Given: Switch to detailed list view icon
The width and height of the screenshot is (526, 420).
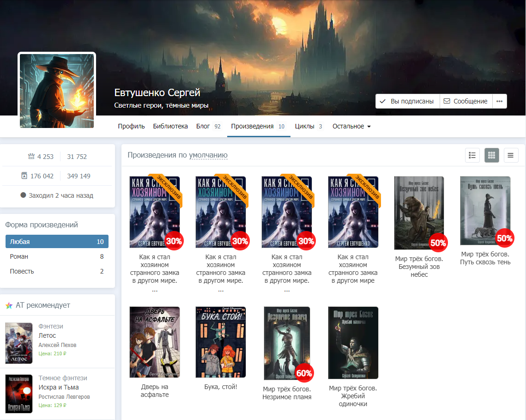Looking at the screenshot, I should tap(472, 155).
